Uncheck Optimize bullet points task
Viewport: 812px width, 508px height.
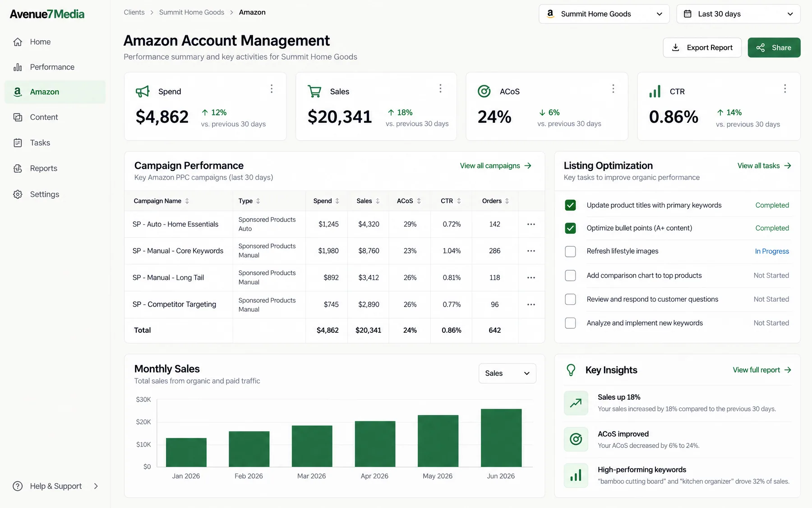point(570,228)
